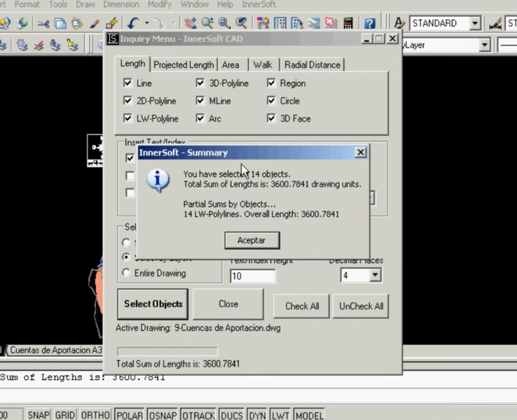
Task: Open the Modify menu
Action: pos(160,5)
